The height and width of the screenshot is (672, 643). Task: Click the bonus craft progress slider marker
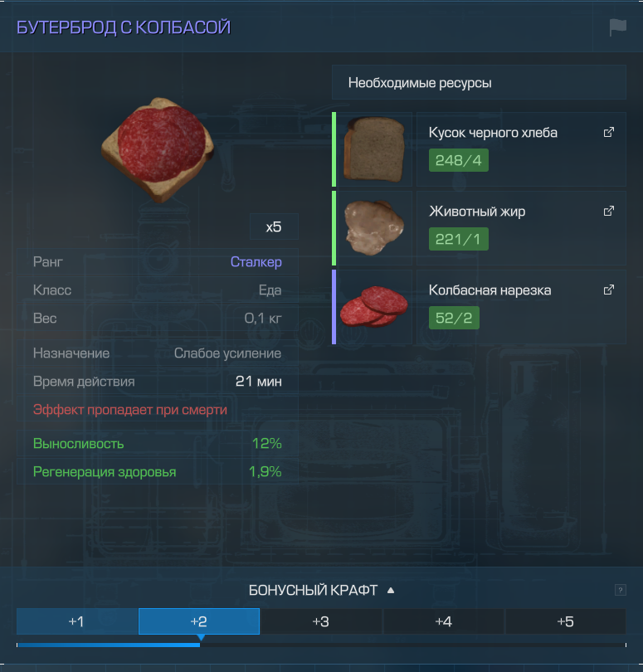(200, 638)
